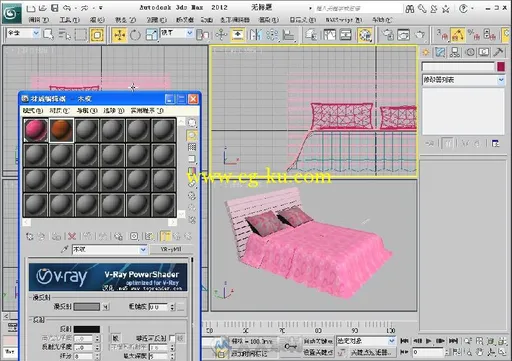Toggle Window/Crossing selection mode
The height and width of the screenshot is (361, 512).
pyautogui.click(x=97, y=35)
